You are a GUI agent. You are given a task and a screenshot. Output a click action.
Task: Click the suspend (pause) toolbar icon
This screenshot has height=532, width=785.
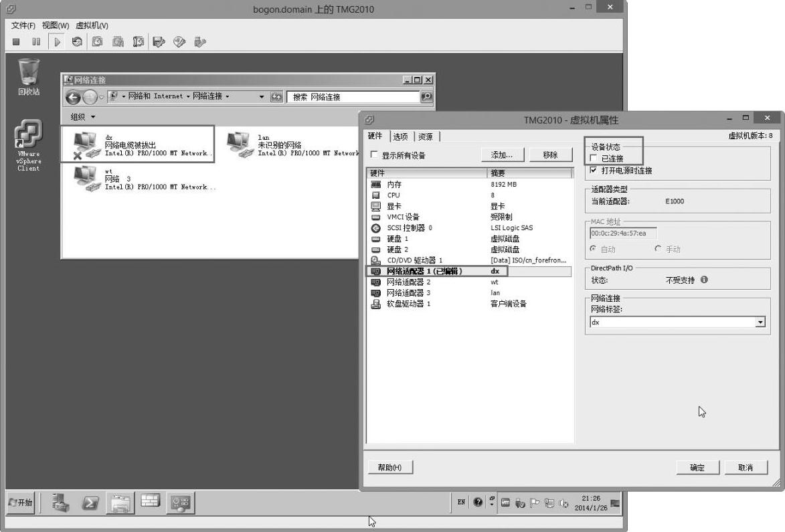tap(36, 42)
